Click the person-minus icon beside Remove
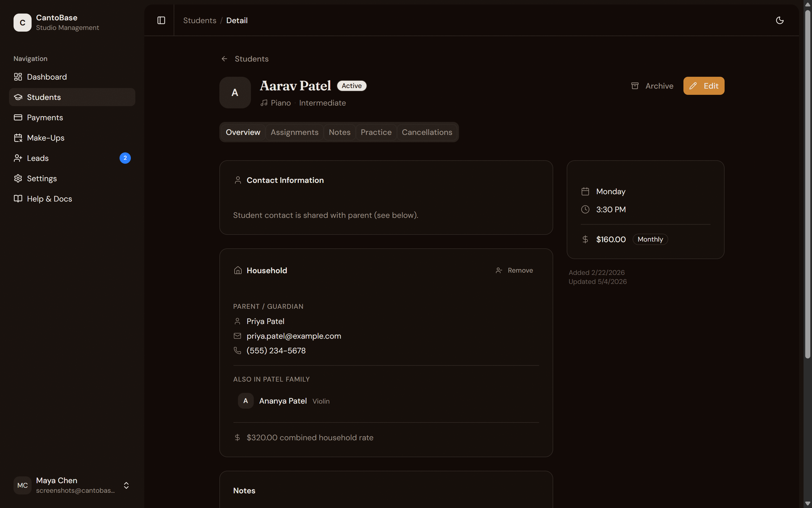The width and height of the screenshot is (812, 508). [499, 270]
